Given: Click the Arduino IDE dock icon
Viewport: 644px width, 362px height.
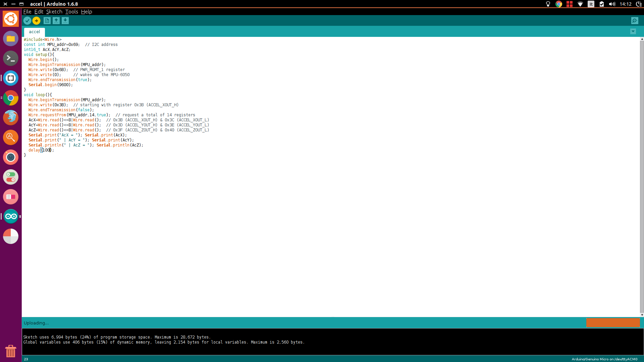Looking at the screenshot, I should [11, 217].
